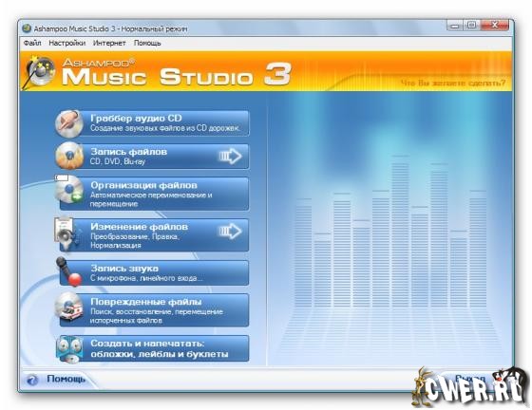Click the disc icon for Организация файлов

coord(69,189)
